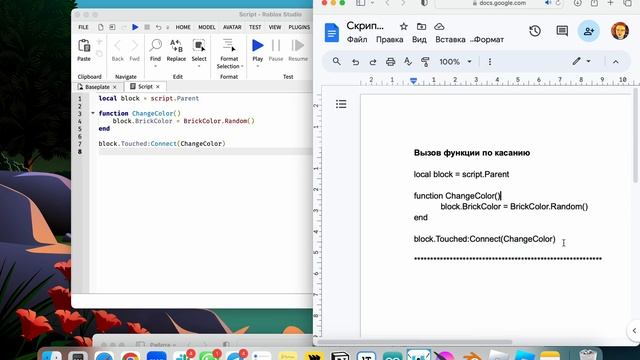Close the Script tab
Viewport: 640px width, 360px height.
[x=158, y=87]
